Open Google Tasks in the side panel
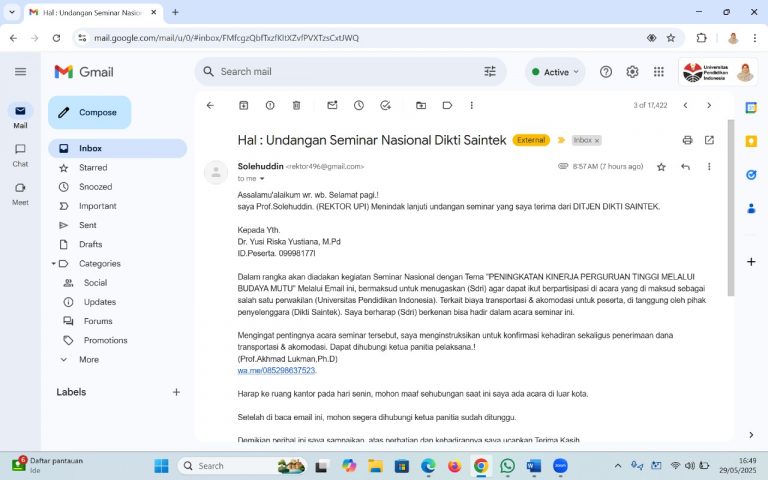The height and width of the screenshot is (480, 768). [751, 175]
